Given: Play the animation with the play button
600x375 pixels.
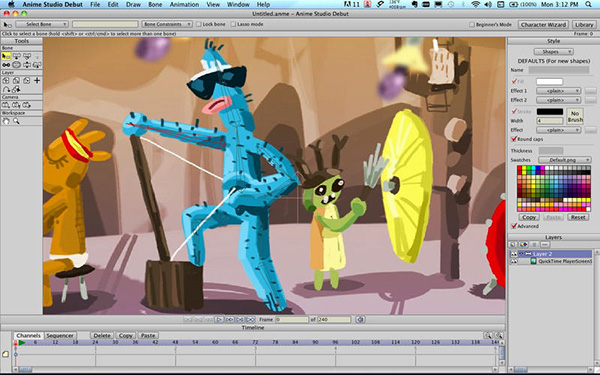Looking at the screenshot, I should coord(219,320).
